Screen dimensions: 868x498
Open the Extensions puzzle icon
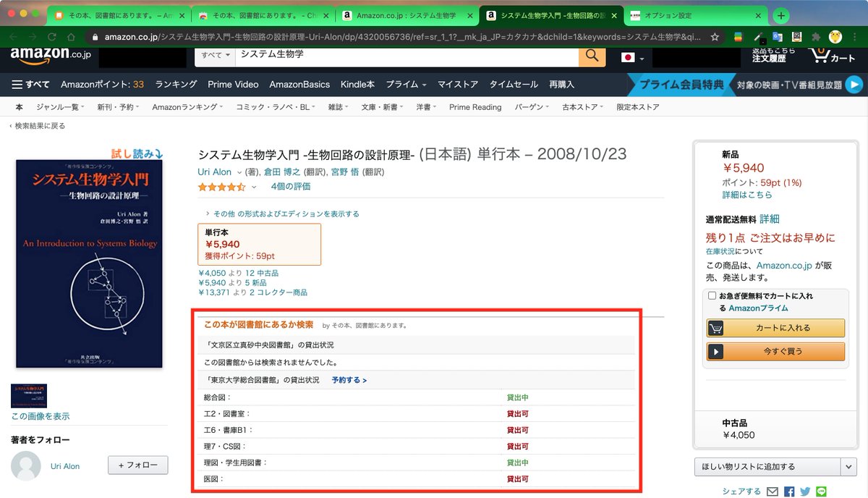(x=816, y=36)
